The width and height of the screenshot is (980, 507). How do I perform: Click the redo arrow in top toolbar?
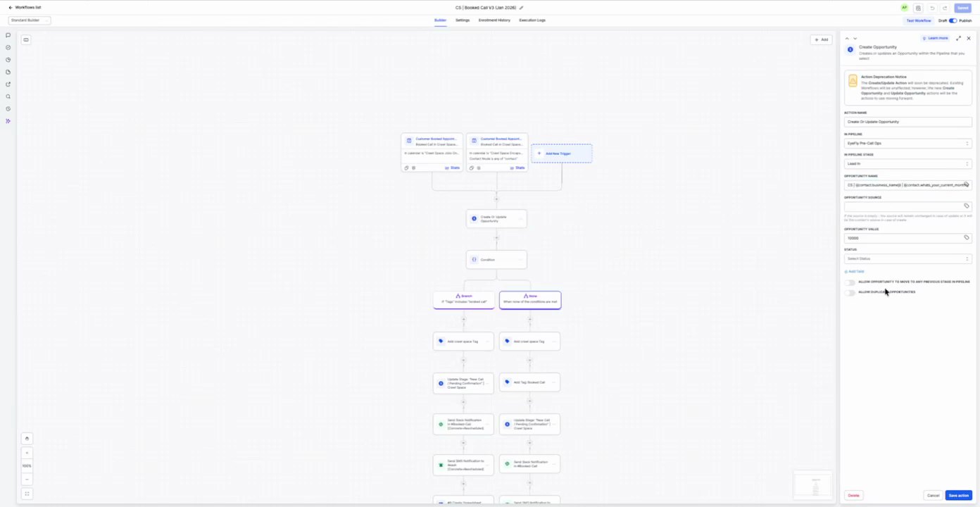pos(945,8)
